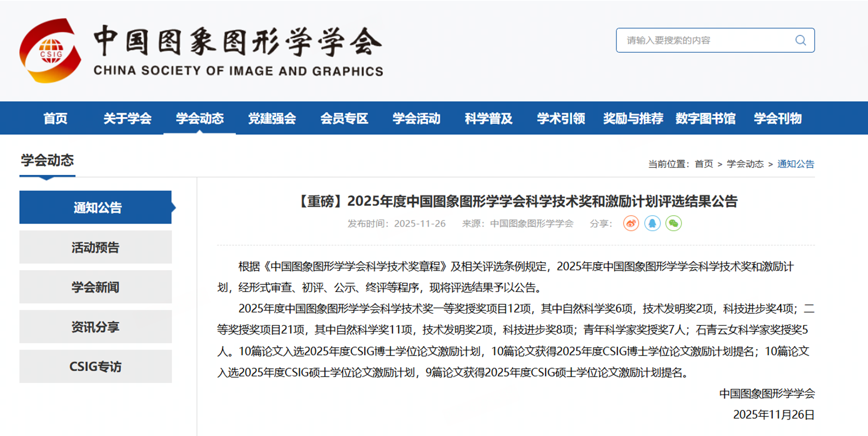Open the 关于学会 navigation menu
The height and width of the screenshot is (436, 868).
[127, 118]
